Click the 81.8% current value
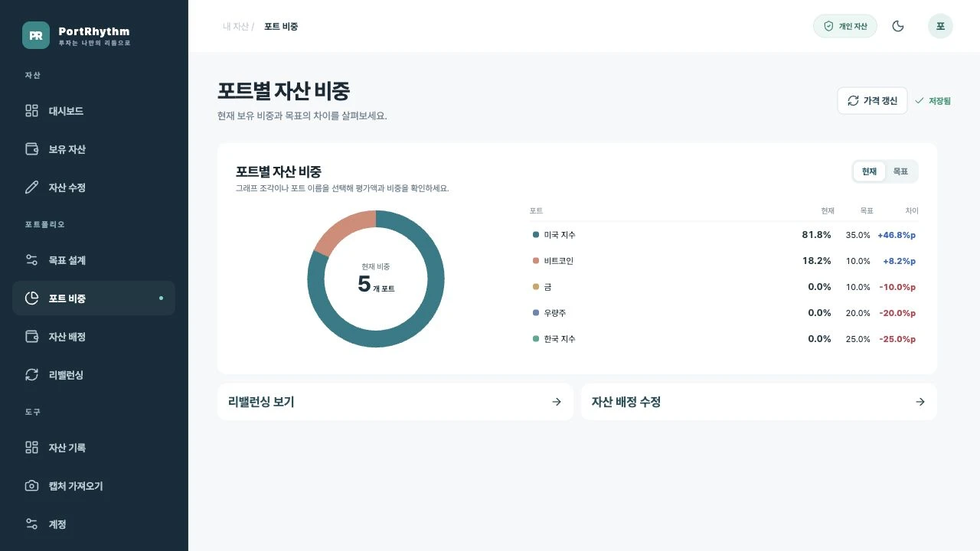Screen dimensions: 980x551 click(816, 235)
